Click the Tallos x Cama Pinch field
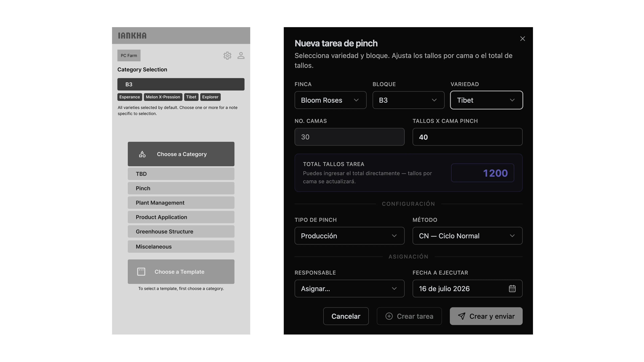644x362 pixels. [x=468, y=137]
